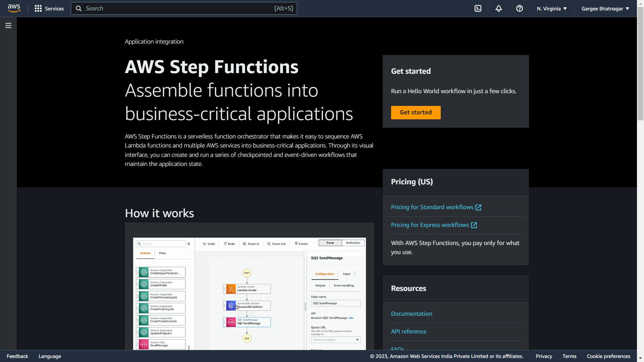Click external link icon beside Standard workflows pricing
This screenshot has width=644, height=362.
tap(479, 207)
